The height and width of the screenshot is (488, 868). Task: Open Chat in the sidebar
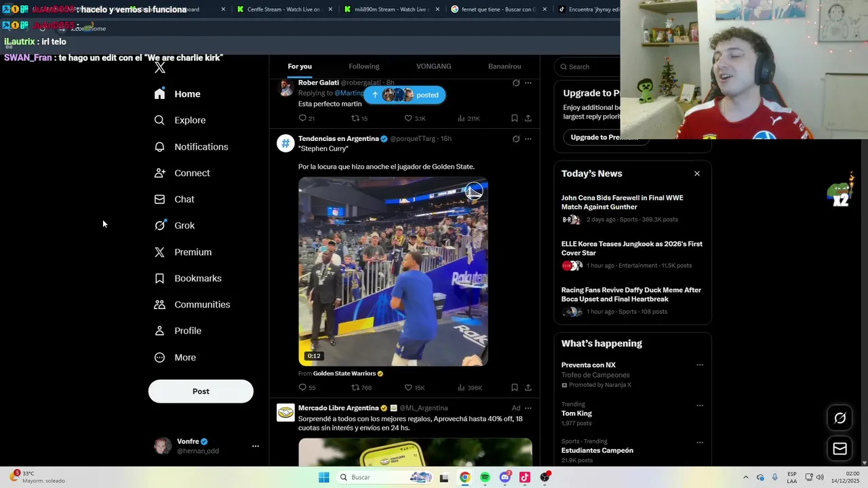pyautogui.click(x=174, y=200)
